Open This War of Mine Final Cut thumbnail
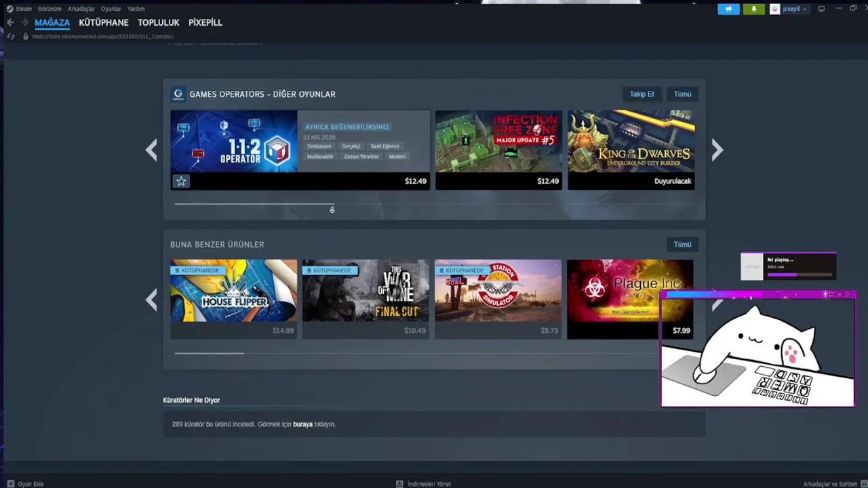This screenshot has width=868, height=488. pyautogui.click(x=366, y=291)
